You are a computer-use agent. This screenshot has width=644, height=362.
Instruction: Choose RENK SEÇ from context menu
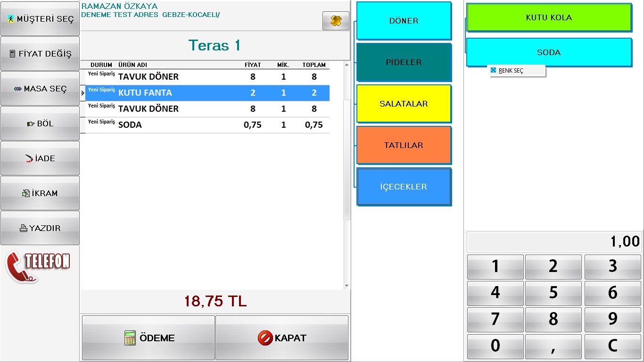click(x=511, y=71)
